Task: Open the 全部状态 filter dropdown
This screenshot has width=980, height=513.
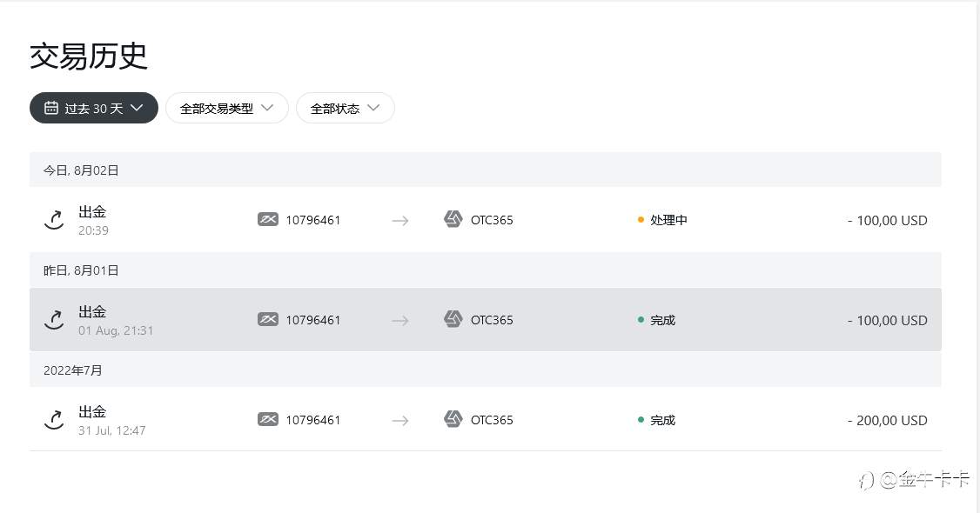Action: [345, 108]
